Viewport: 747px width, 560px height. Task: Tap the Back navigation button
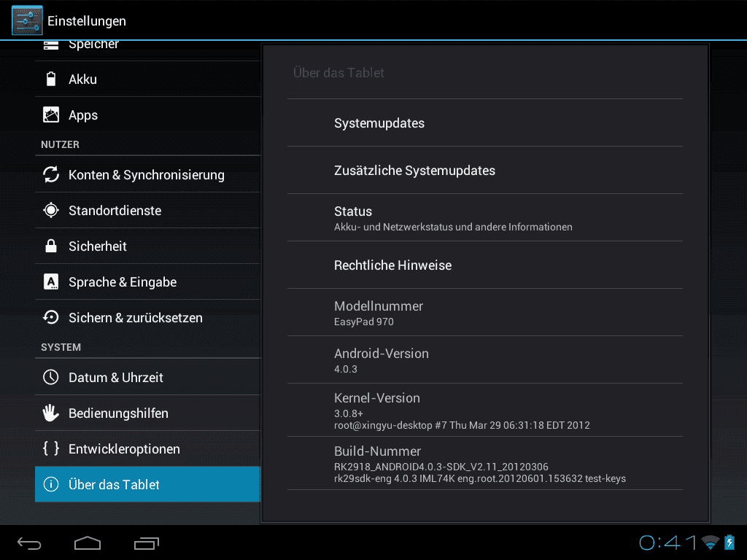tap(29, 542)
